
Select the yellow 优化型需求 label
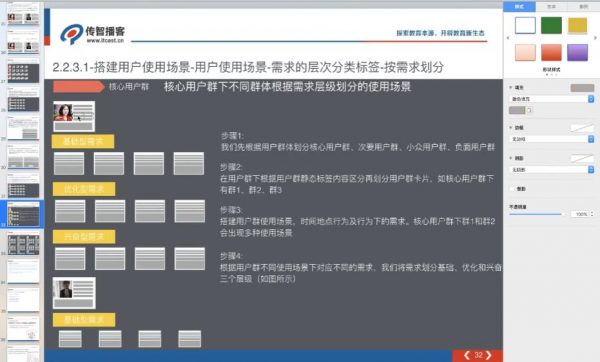tap(83, 189)
